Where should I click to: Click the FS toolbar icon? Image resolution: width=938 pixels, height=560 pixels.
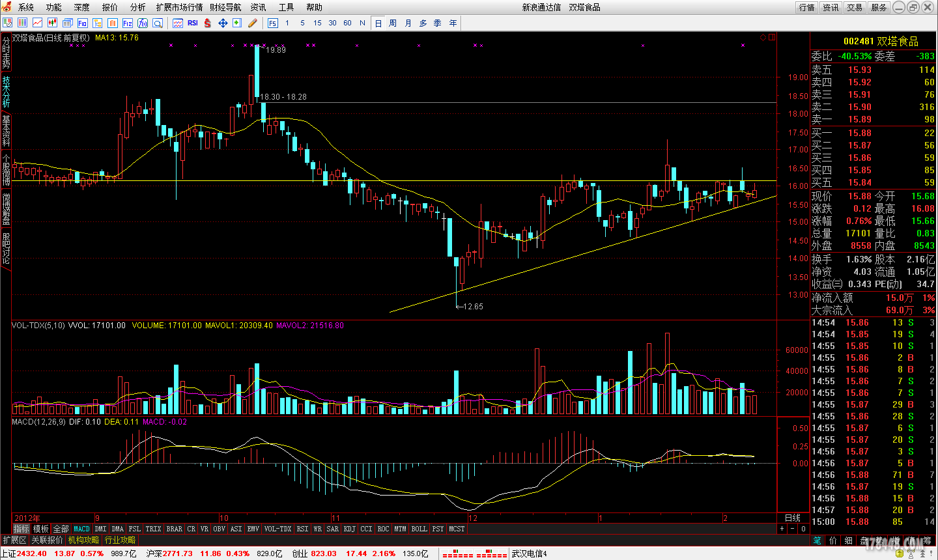pyautogui.click(x=272, y=23)
